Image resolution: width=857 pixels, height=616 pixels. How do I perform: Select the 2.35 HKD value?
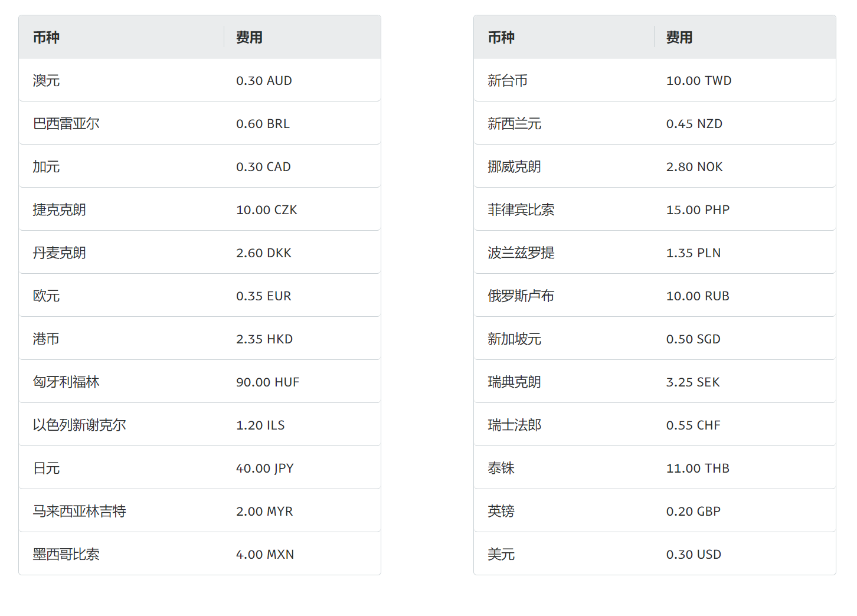coord(264,339)
